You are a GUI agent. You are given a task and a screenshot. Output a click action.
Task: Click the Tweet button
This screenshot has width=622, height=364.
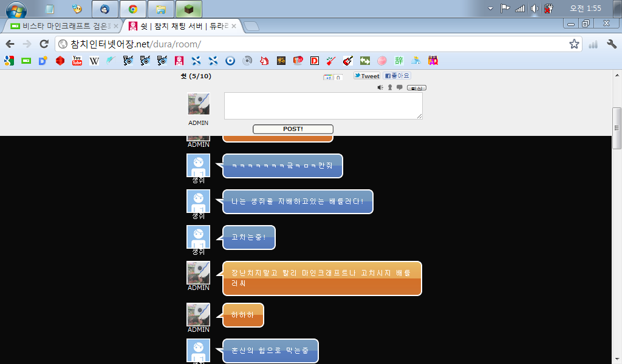point(367,76)
